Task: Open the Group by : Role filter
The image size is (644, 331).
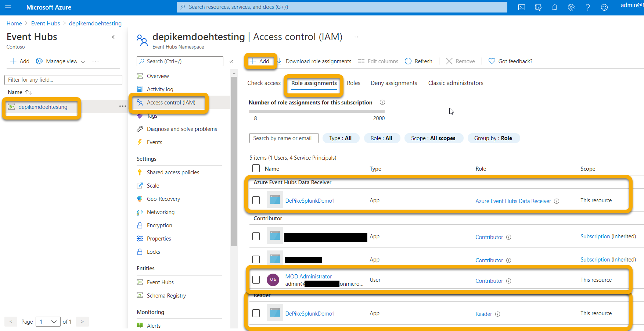Action: (x=493, y=138)
